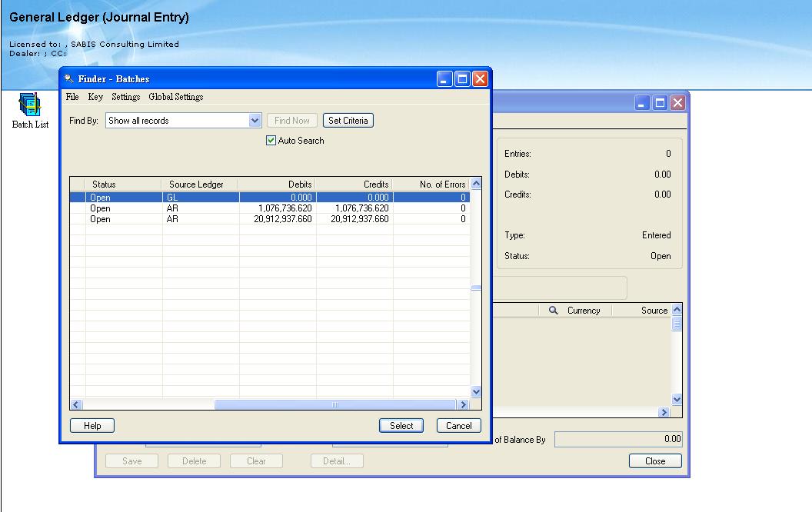Click the Set Criteria button

pos(348,121)
